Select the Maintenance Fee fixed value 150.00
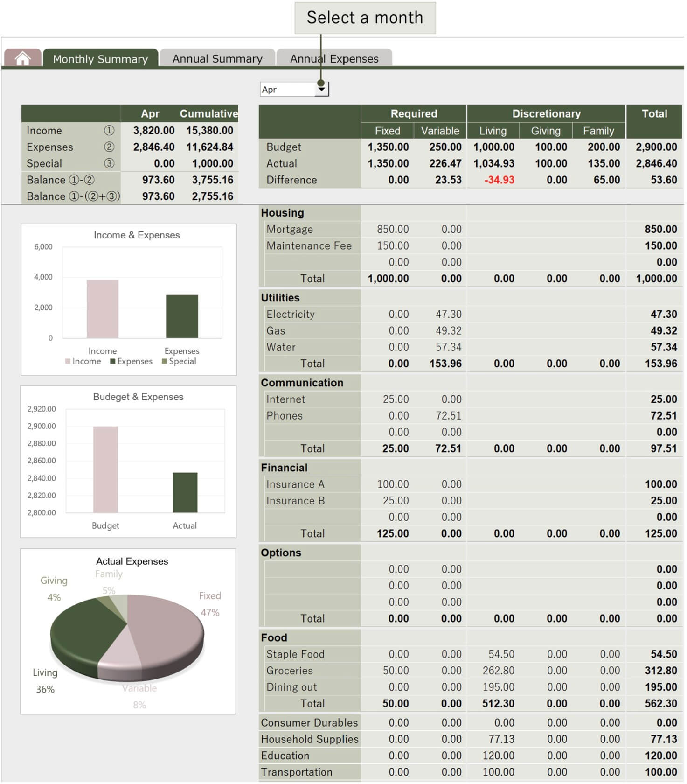The image size is (687, 784). pos(393,245)
